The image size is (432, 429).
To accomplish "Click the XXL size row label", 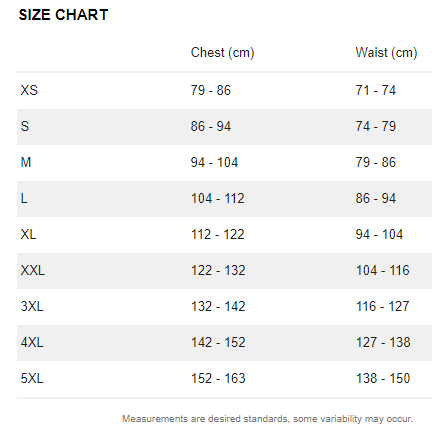I will 33,270.
